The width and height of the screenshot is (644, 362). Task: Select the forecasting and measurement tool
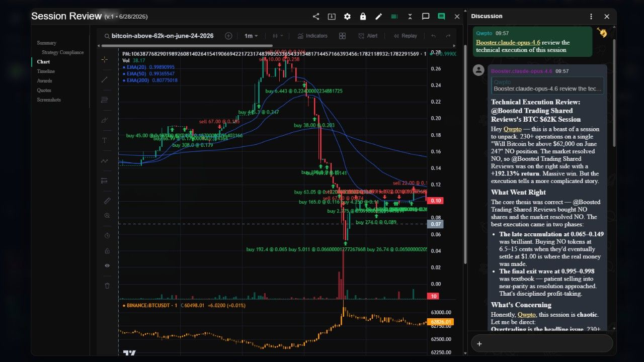[105, 180]
